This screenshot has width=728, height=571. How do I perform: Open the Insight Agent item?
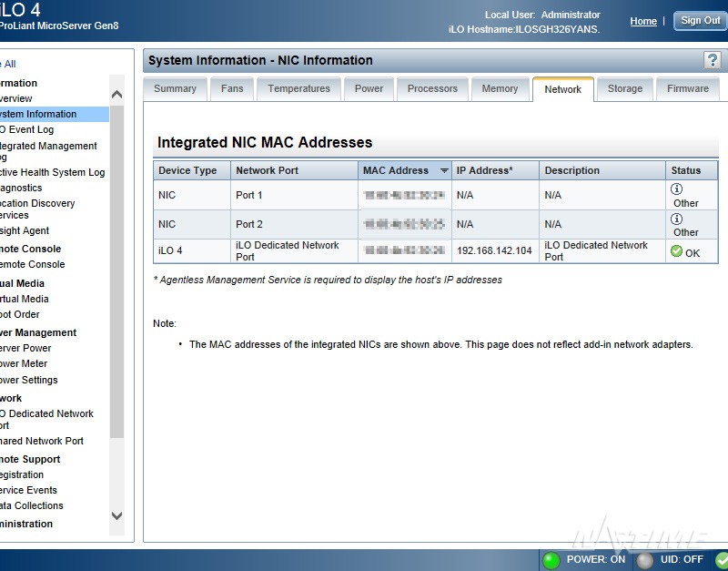pyautogui.click(x=25, y=230)
